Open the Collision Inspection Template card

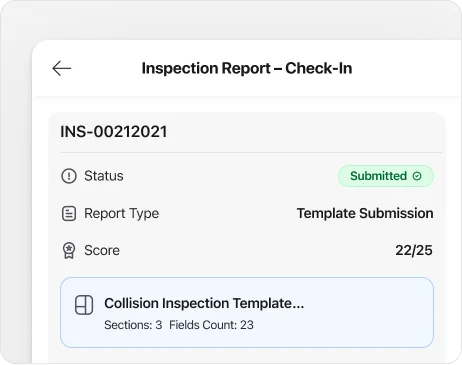(x=247, y=312)
